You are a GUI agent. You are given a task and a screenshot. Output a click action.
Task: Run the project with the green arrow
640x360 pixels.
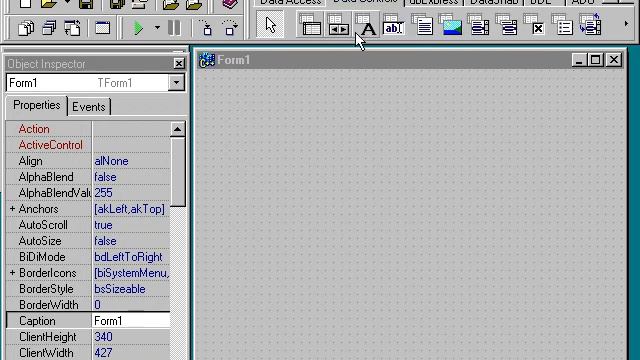(139, 28)
